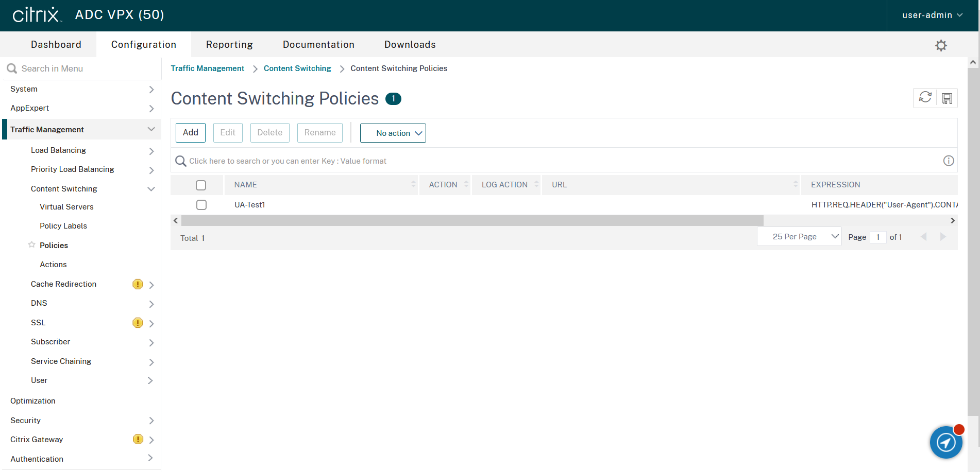Click the vertical page scrollbar
This screenshot has height=472, width=980.
[x=973, y=242]
